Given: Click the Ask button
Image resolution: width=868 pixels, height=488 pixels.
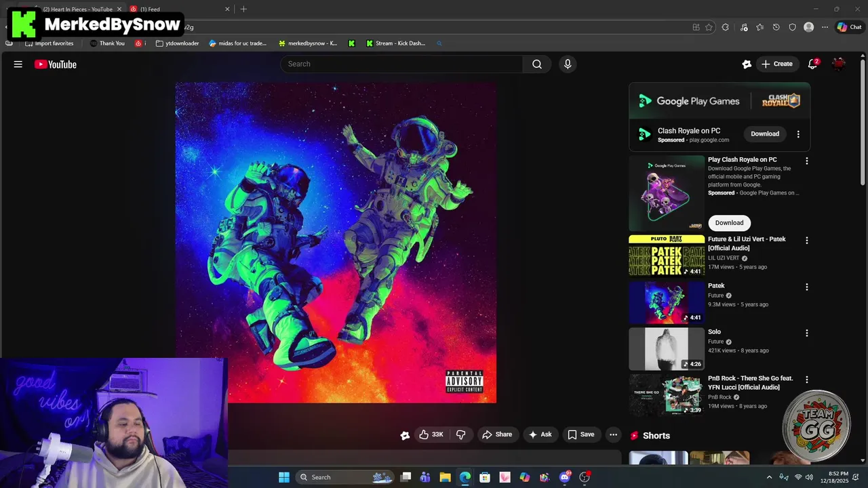Looking at the screenshot, I should [x=540, y=434].
